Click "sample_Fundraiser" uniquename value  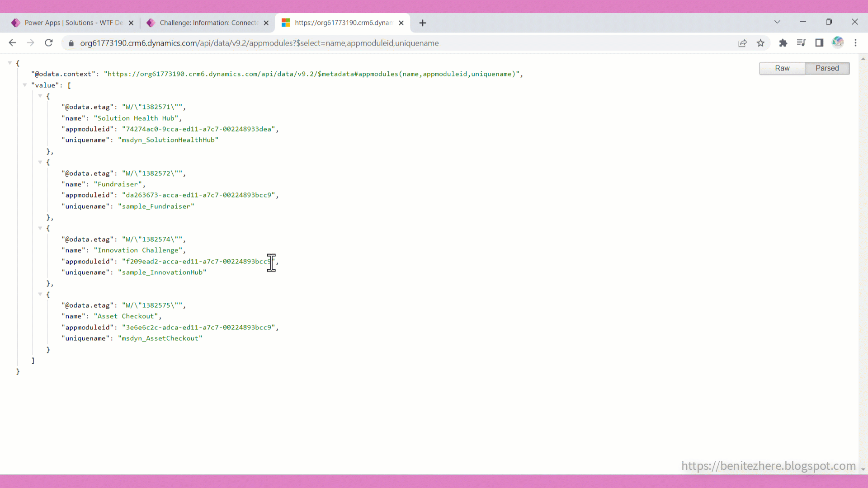pyautogui.click(x=156, y=206)
